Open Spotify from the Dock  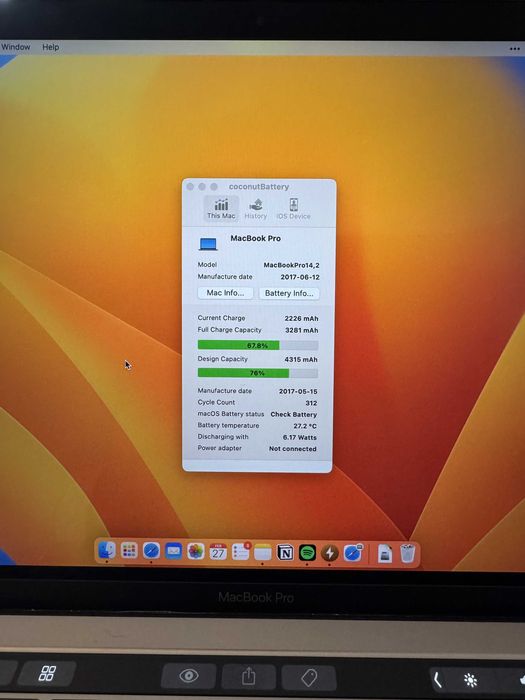point(307,553)
